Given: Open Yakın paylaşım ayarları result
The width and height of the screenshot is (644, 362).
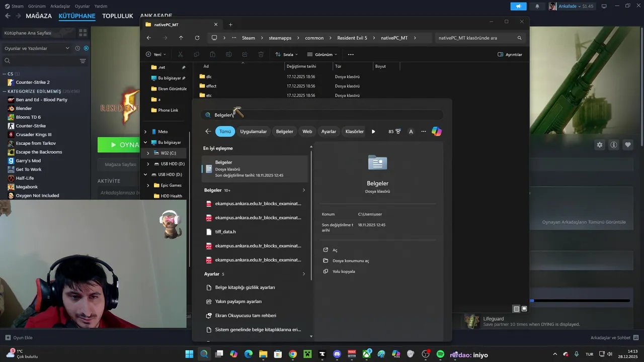Looking at the screenshot, I should [x=254, y=301].
